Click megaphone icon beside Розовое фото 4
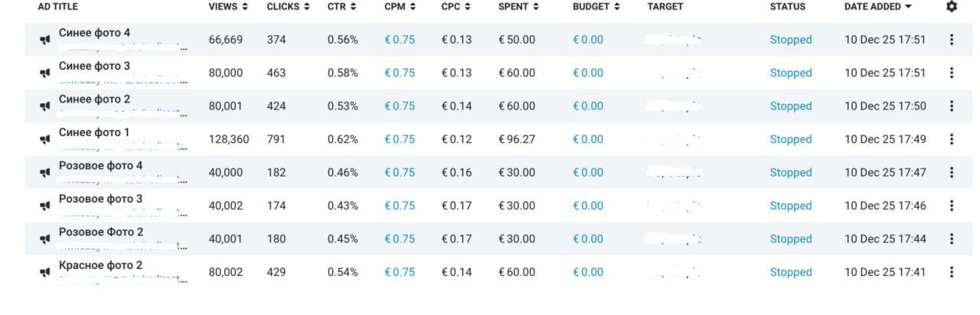 (x=45, y=173)
